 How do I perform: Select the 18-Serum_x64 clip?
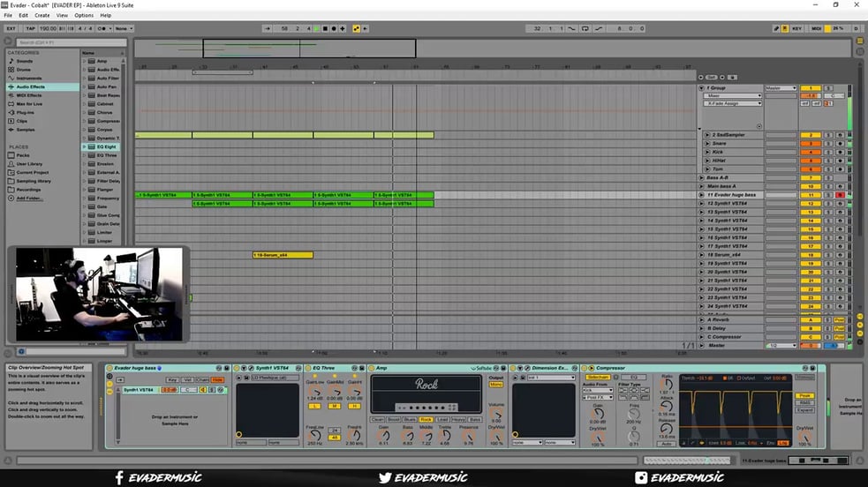point(283,255)
